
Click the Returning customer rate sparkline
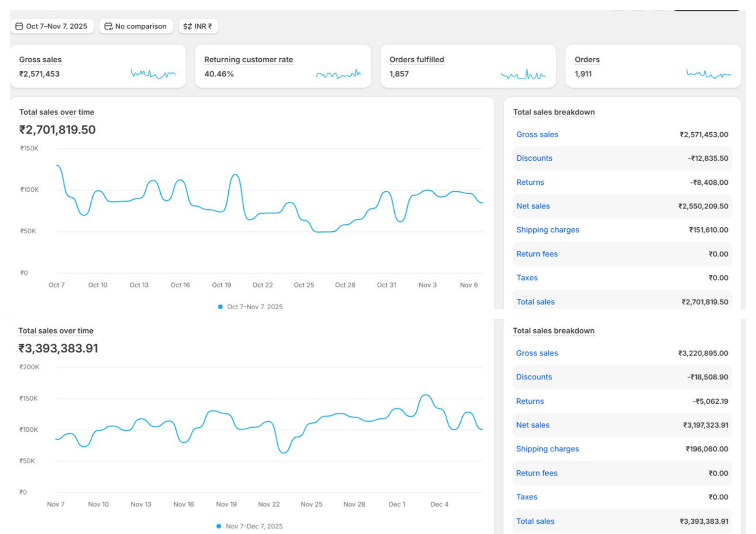(x=338, y=74)
